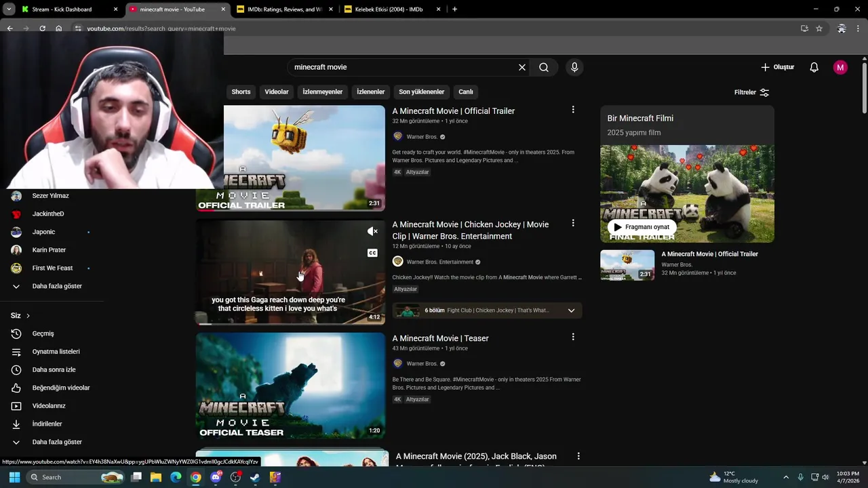Open more options for Teaser video
868x488 pixels.
click(573, 337)
